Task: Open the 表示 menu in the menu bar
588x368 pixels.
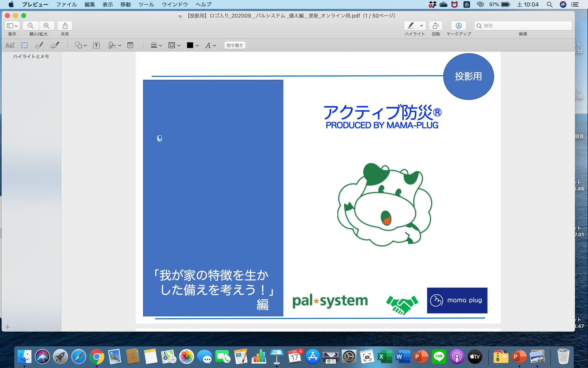Action: [108, 5]
